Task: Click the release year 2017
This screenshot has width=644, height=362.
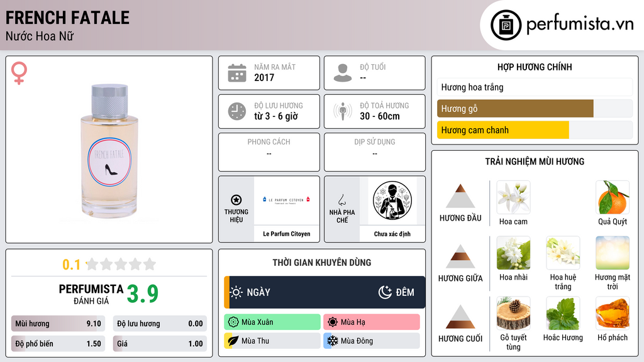Action: 264,77
